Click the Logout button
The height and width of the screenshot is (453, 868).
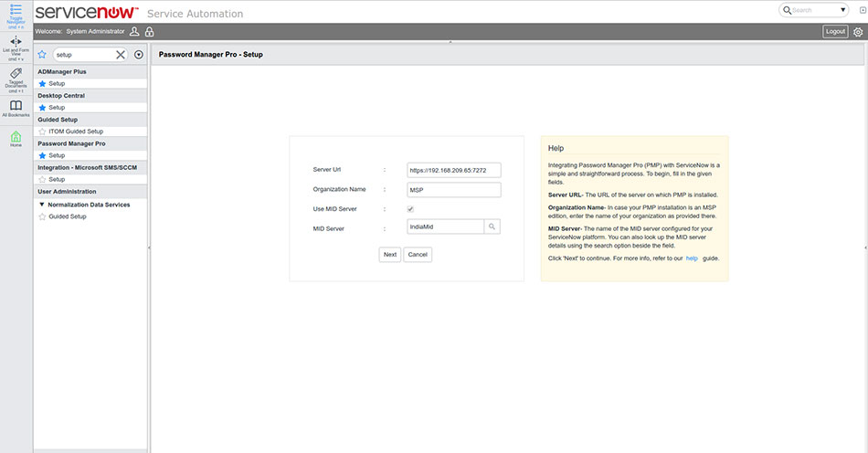[x=835, y=32]
